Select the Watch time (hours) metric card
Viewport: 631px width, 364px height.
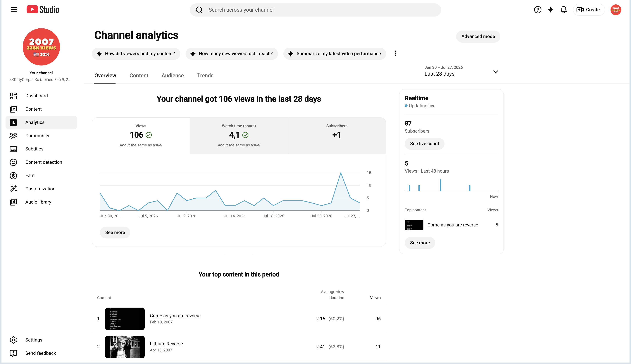pyautogui.click(x=239, y=136)
